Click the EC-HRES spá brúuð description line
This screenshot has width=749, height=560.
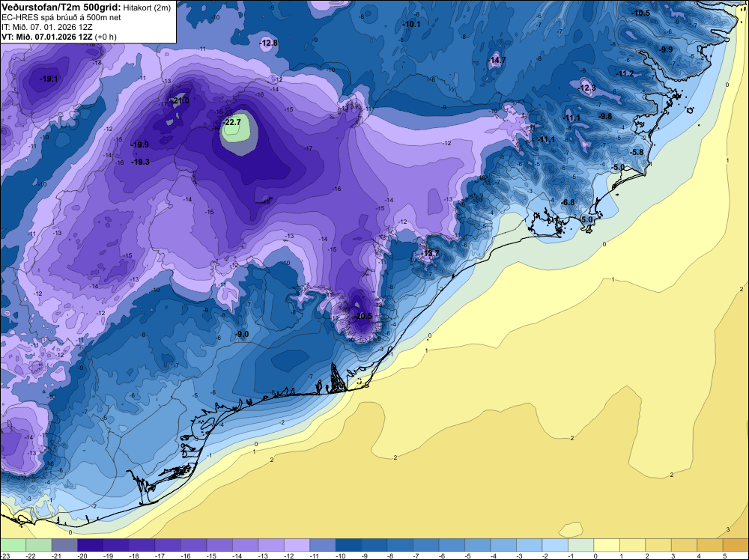[61, 17]
